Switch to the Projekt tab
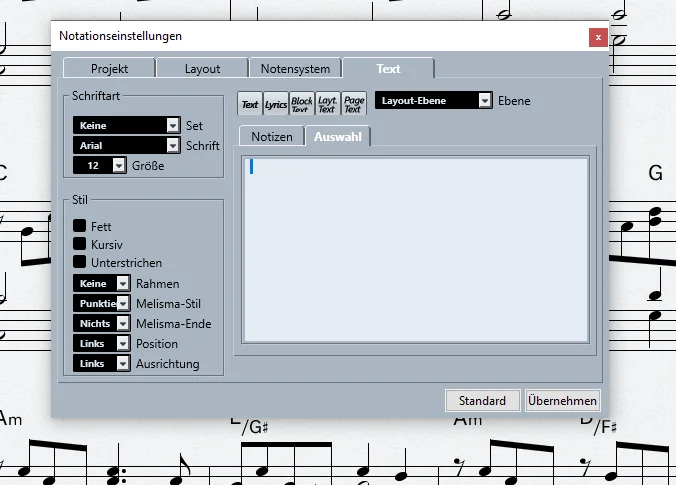This screenshot has width=676, height=485. point(109,68)
